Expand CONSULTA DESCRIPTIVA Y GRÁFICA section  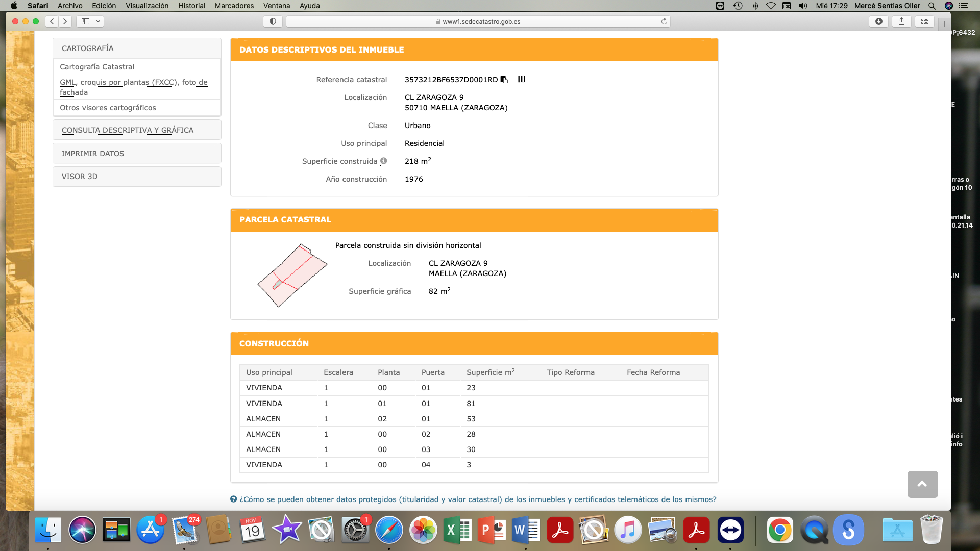[128, 130]
